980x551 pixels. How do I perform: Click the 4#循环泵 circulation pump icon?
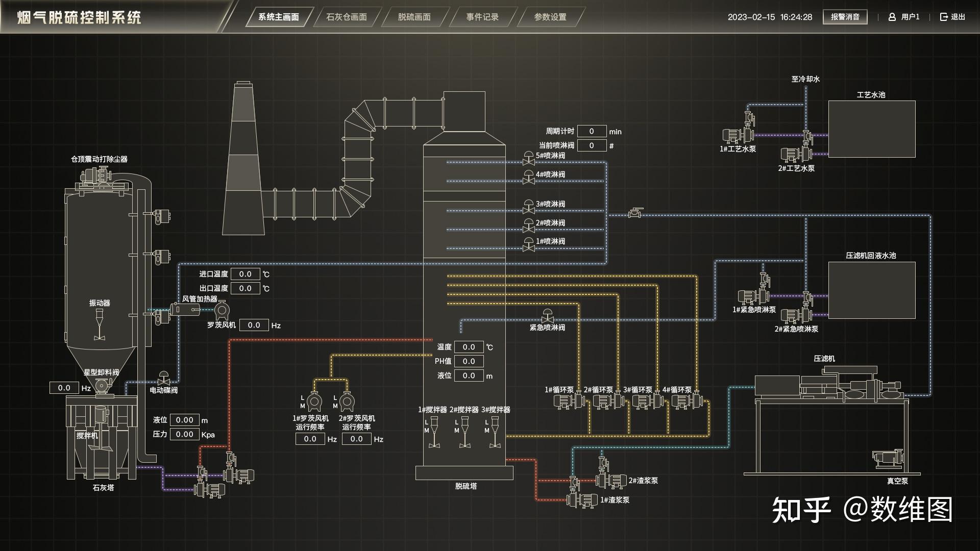click(x=686, y=401)
